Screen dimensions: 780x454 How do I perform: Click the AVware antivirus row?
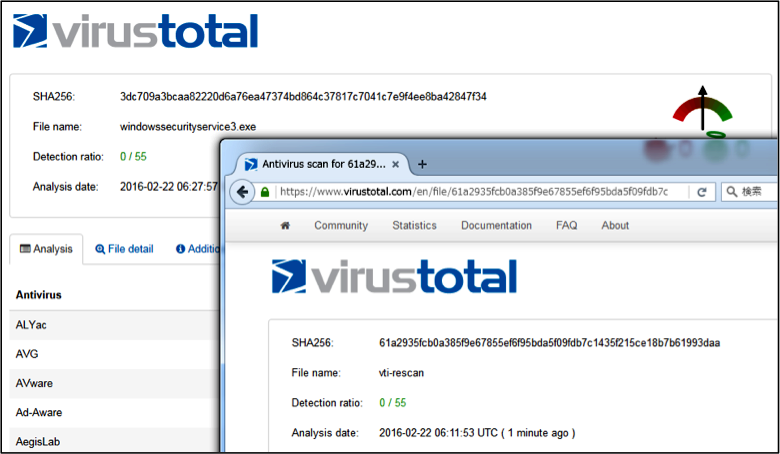point(114,383)
